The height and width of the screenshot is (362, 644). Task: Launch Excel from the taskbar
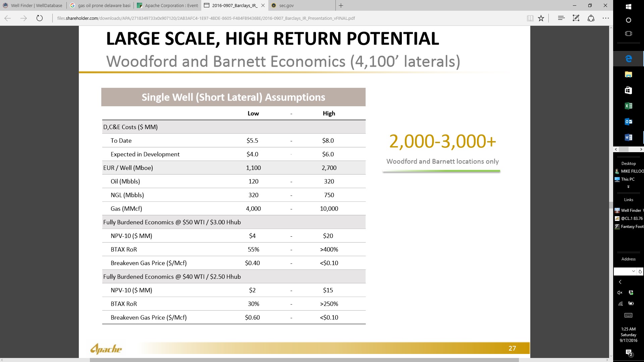coord(629,106)
